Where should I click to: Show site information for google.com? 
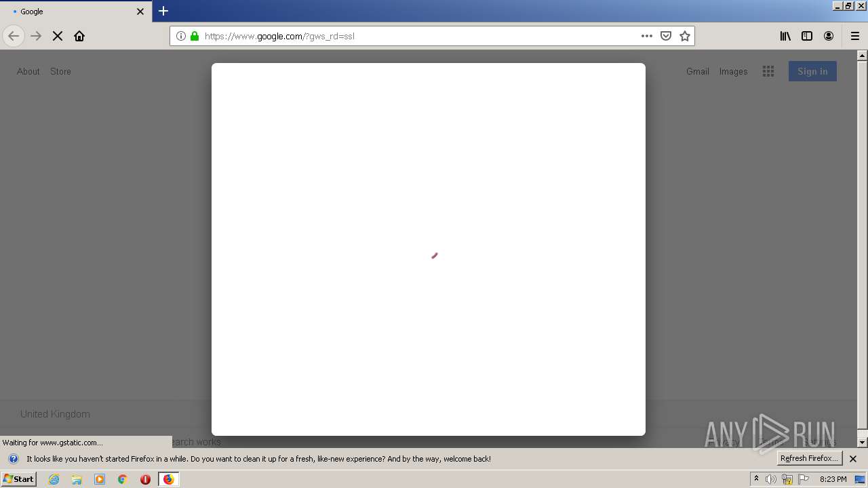coord(181,36)
